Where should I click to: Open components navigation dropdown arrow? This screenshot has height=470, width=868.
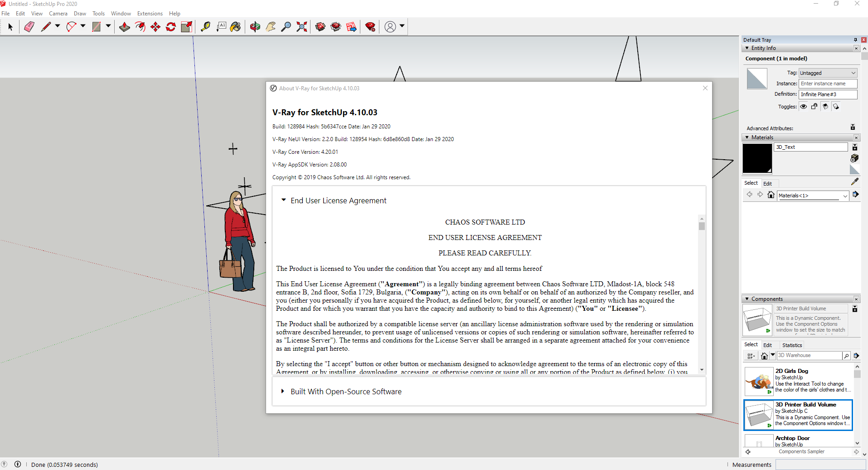[x=773, y=355]
